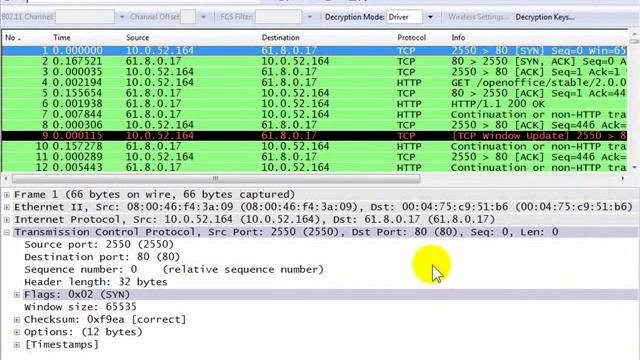Image resolution: width=640 pixels, height=360 pixels.
Task: Select the Source port: 2550 line
Action: [99, 244]
